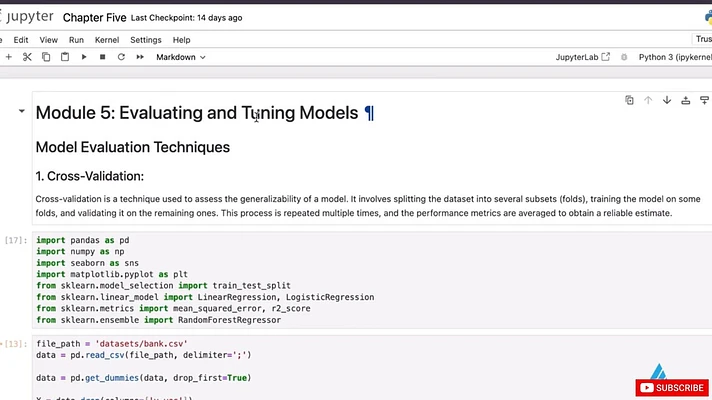Screen dimensions: 712x400
Task: Click the Trusted notebook indicator
Action: pyautogui.click(x=703, y=40)
